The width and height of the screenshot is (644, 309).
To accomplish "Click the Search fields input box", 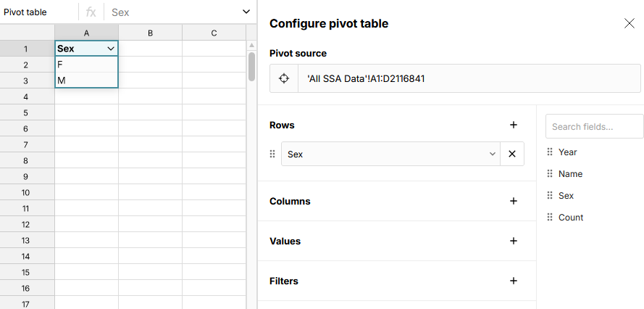I will (x=594, y=126).
